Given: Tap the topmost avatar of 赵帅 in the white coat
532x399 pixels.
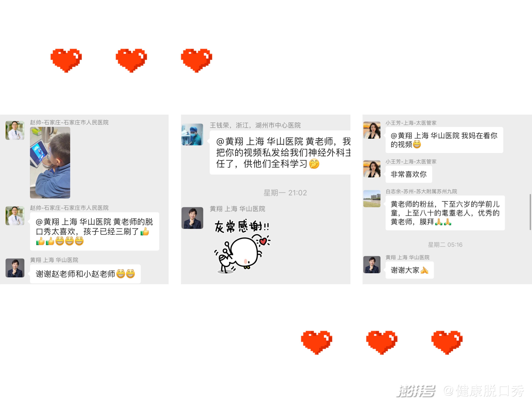Looking at the screenshot, I should 15,130.
